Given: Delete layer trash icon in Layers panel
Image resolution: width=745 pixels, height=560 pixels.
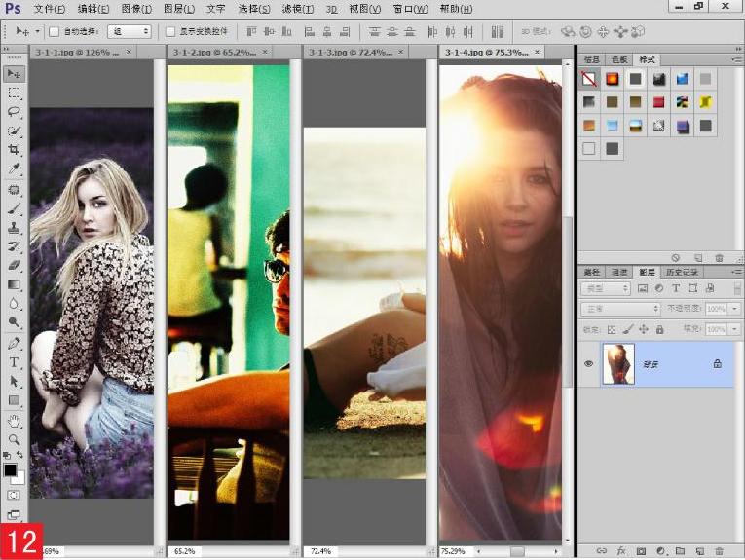Looking at the screenshot, I should 719,551.
